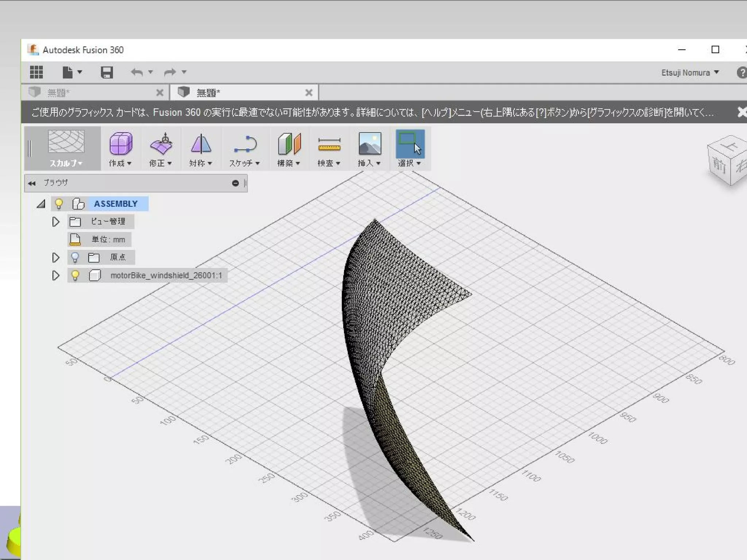Click the Undo arrow icon
The height and width of the screenshot is (560, 747).
[x=137, y=72]
